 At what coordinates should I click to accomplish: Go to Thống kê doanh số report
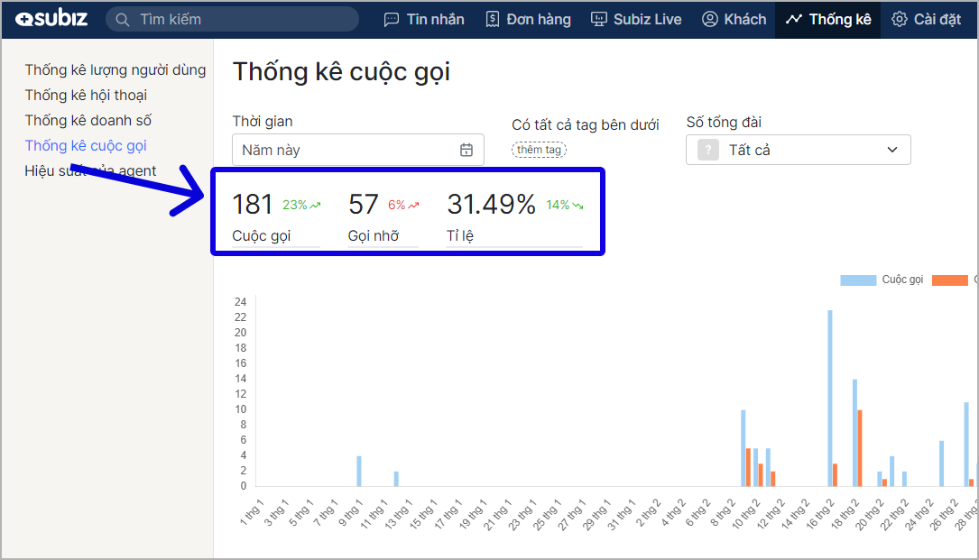click(x=88, y=120)
